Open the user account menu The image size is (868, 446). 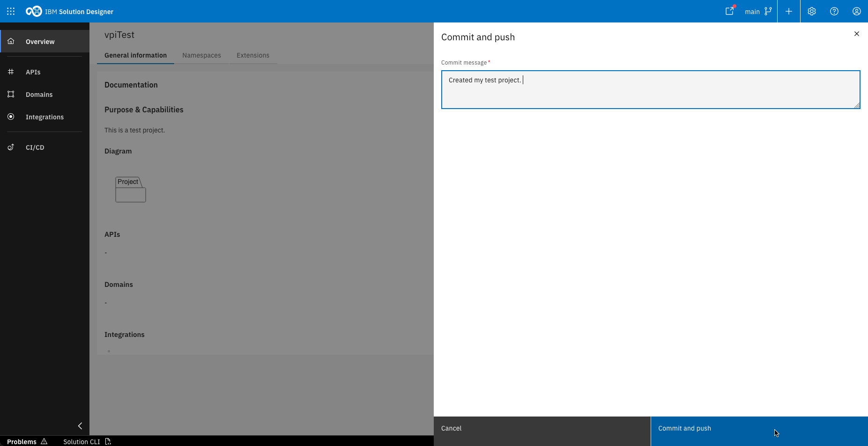click(856, 11)
